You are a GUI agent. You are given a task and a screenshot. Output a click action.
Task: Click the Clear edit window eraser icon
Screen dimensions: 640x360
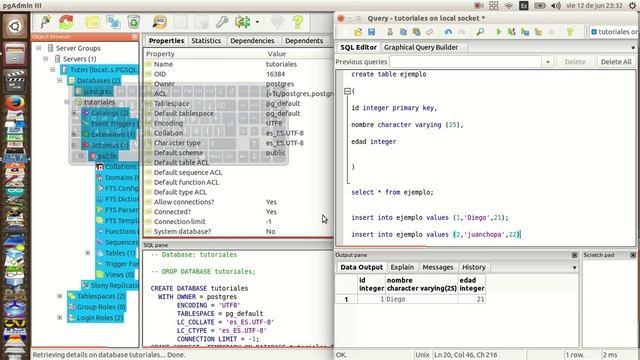click(x=429, y=32)
